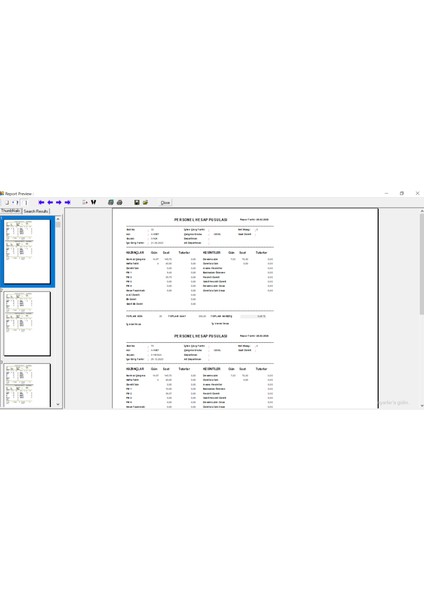Screen dimensions: 424x600
Task: Go to the first page arrow
Action: 41,202
